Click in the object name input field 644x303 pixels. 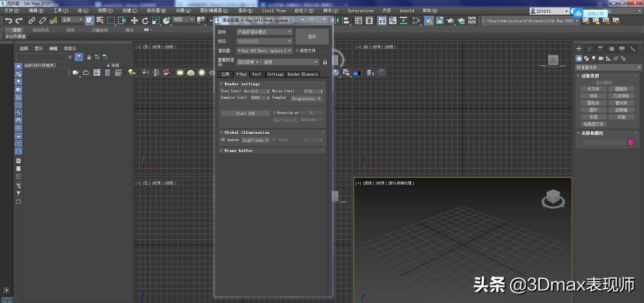click(x=604, y=142)
